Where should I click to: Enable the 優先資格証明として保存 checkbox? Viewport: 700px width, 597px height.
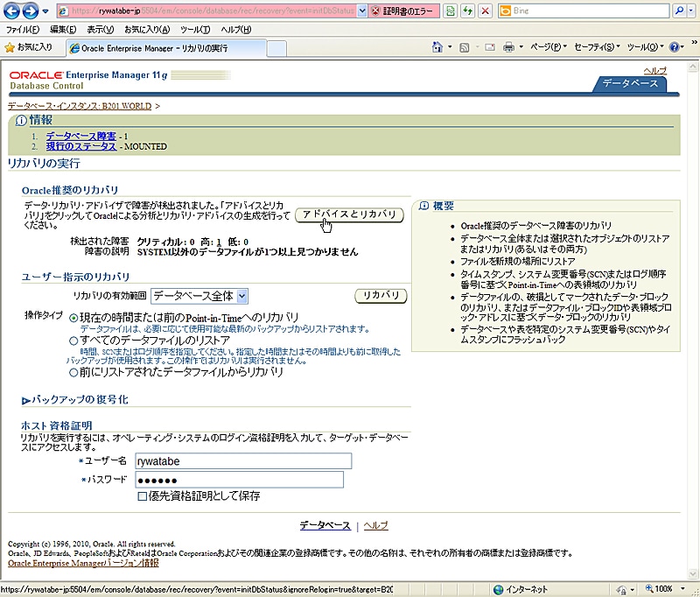point(143,496)
